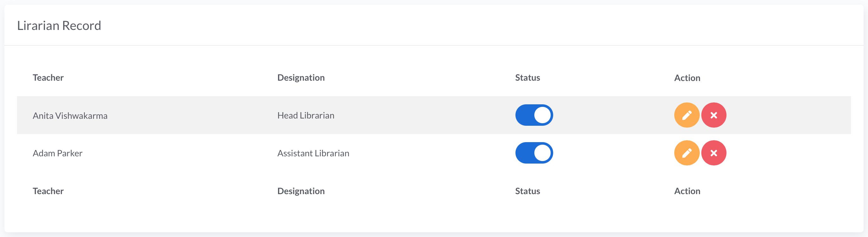Screen dimensions: 868x237
Task: Edit Anita Vishwakarma's librarian record
Action: click(x=686, y=115)
